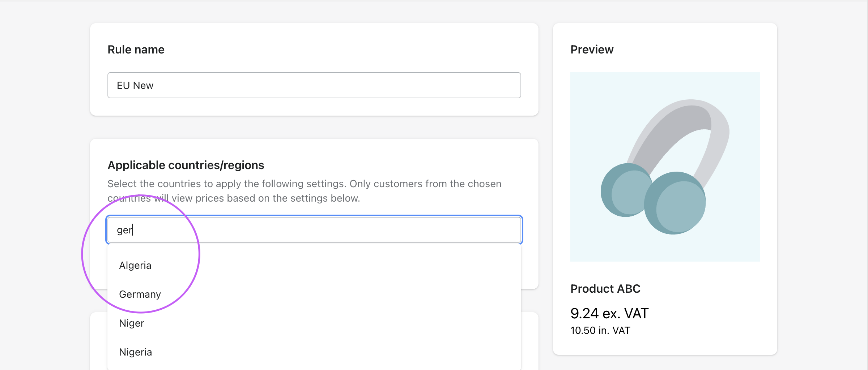Click the Preview heading
868x370 pixels.
pos(592,50)
